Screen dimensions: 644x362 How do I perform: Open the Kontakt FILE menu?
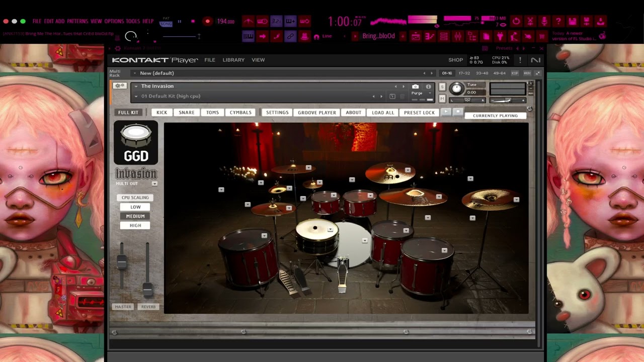click(x=210, y=60)
